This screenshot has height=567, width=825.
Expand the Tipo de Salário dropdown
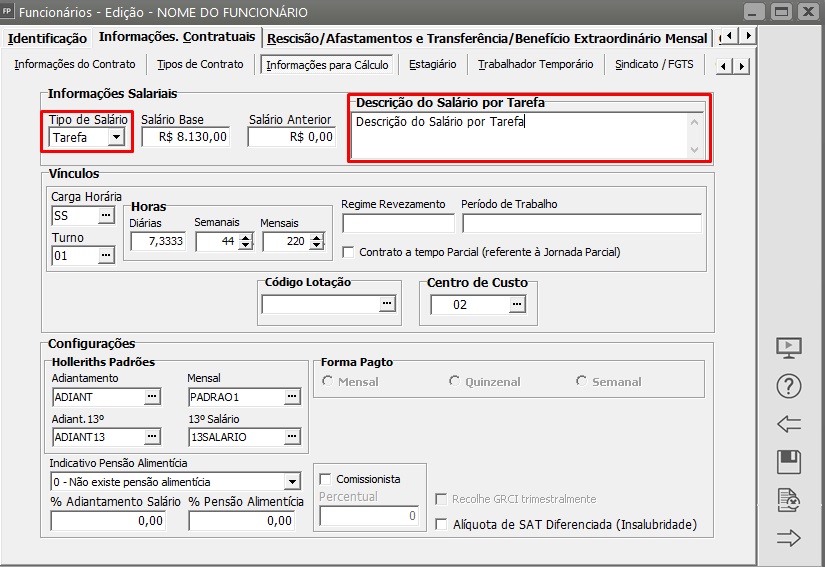tap(117, 137)
